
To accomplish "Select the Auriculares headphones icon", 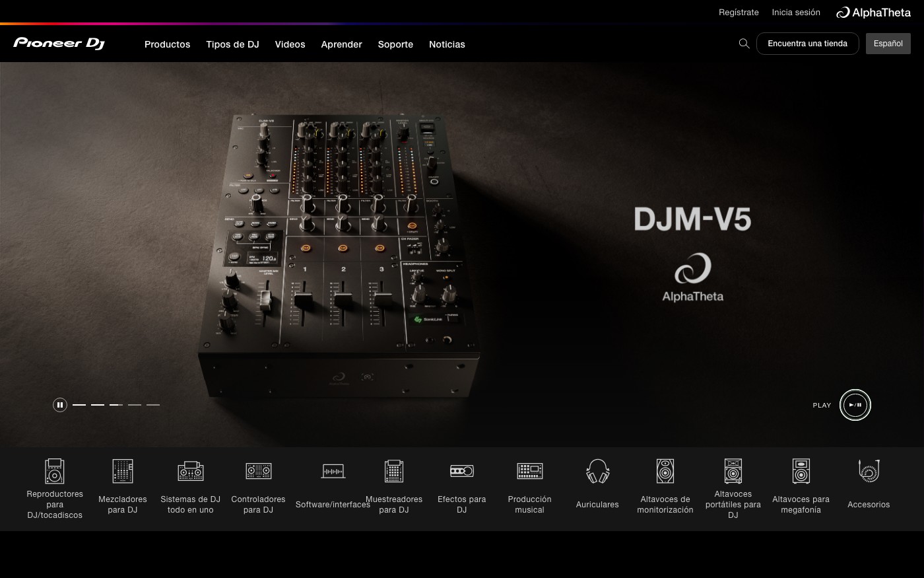I will [598, 471].
